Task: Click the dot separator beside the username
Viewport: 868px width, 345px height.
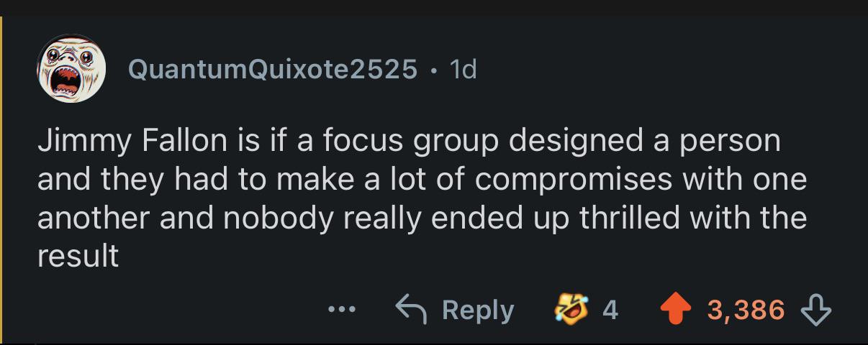Action: click(433, 70)
